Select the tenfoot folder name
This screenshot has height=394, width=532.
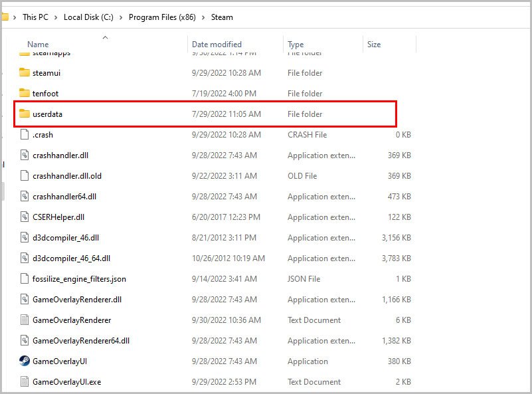[x=45, y=93]
